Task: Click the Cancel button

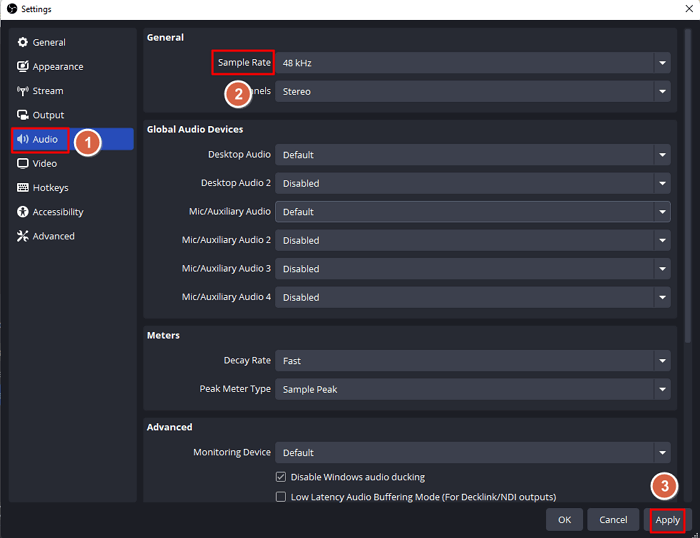Action: point(613,520)
